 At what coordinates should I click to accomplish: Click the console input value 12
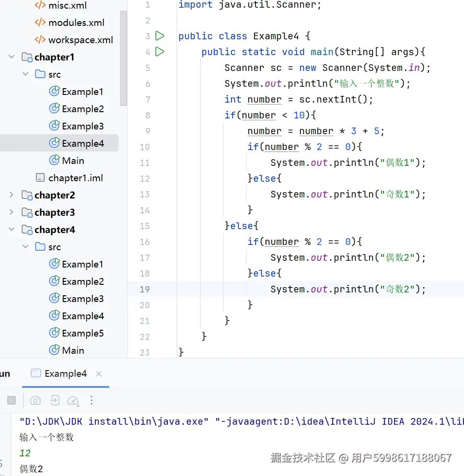click(25, 453)
